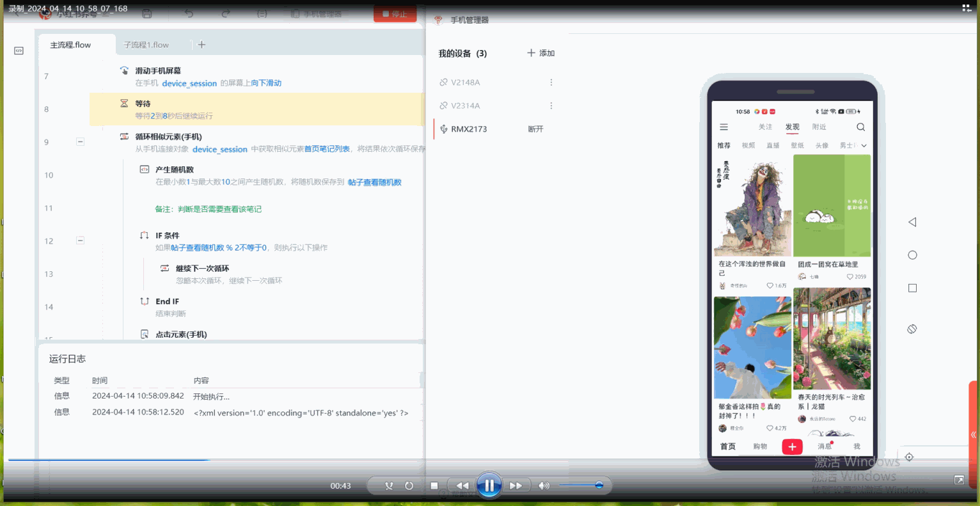
Task: Click the 继续下一次循环 step icon
Action: point(165,268)
